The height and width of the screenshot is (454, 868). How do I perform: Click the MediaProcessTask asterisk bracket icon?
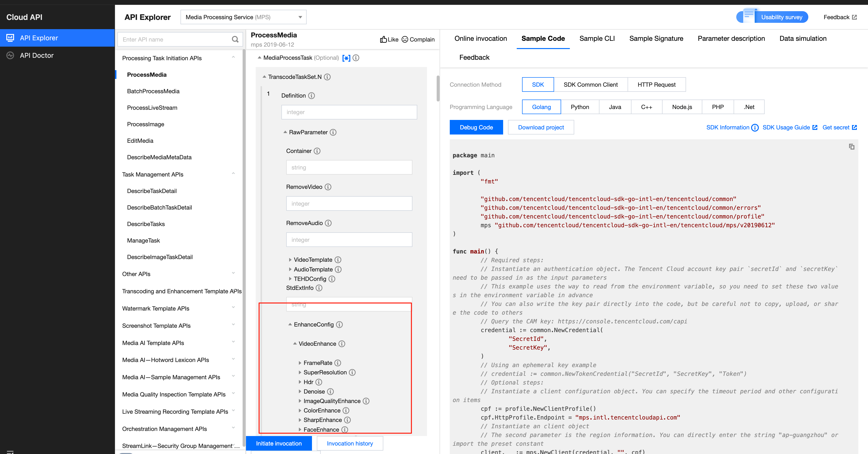click(x=346, y=58)
